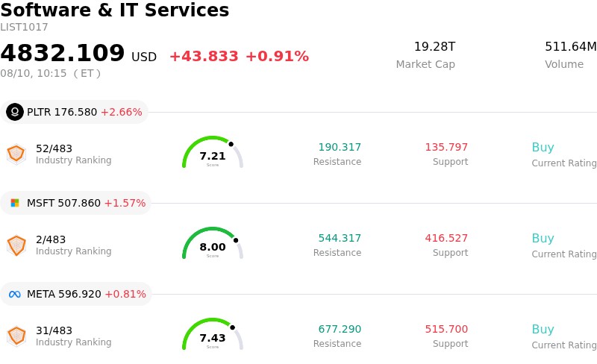This screenshot has width=597, height=364.
Task: Click the Palantir PLTR logo icon
Action: 15,112
